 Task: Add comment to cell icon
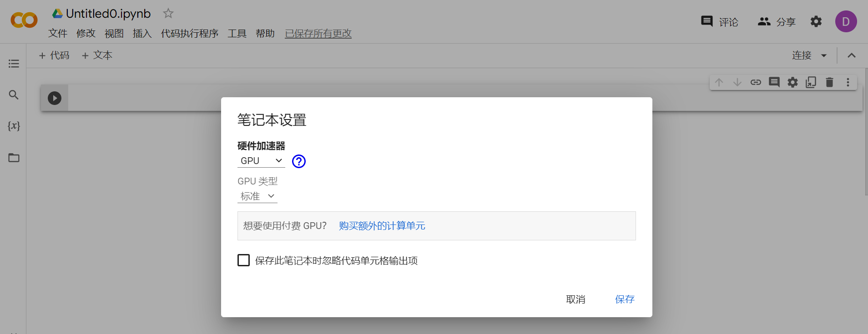pyautogui.click(x=774, y=82)
